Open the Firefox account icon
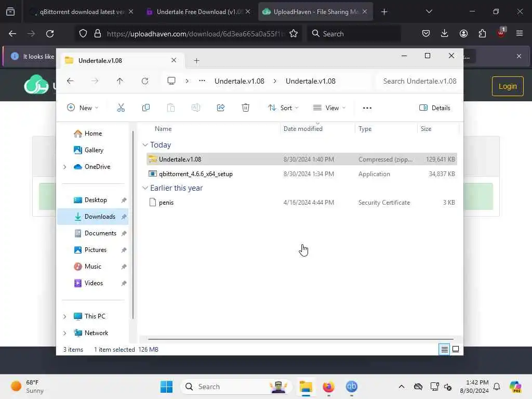532x399 pixels. point(463,33)
